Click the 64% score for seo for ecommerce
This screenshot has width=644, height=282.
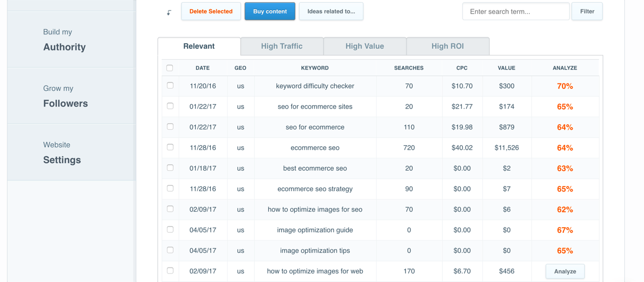click(x=565, y=128)
